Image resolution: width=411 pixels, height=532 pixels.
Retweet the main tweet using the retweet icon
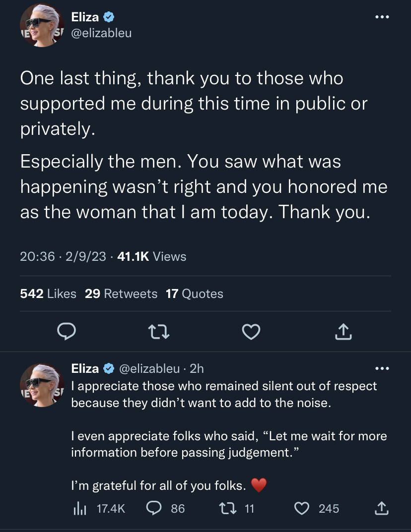pos(159,332)
